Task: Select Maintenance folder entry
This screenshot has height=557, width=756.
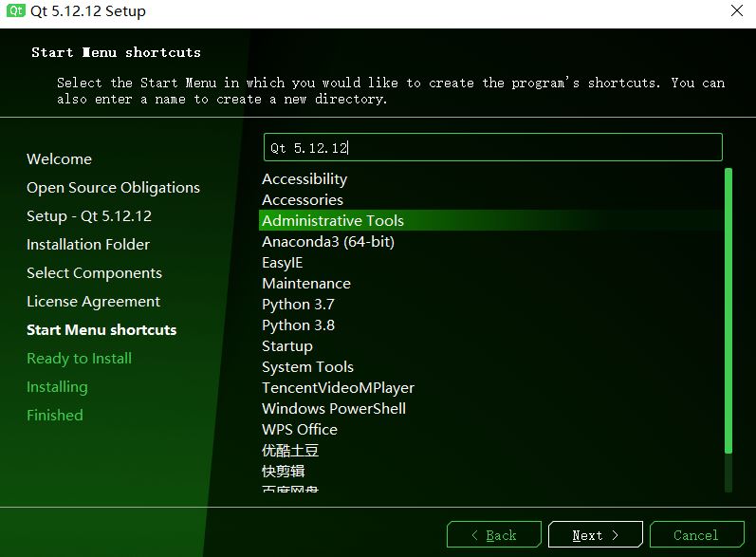Action: pos(491,283)
